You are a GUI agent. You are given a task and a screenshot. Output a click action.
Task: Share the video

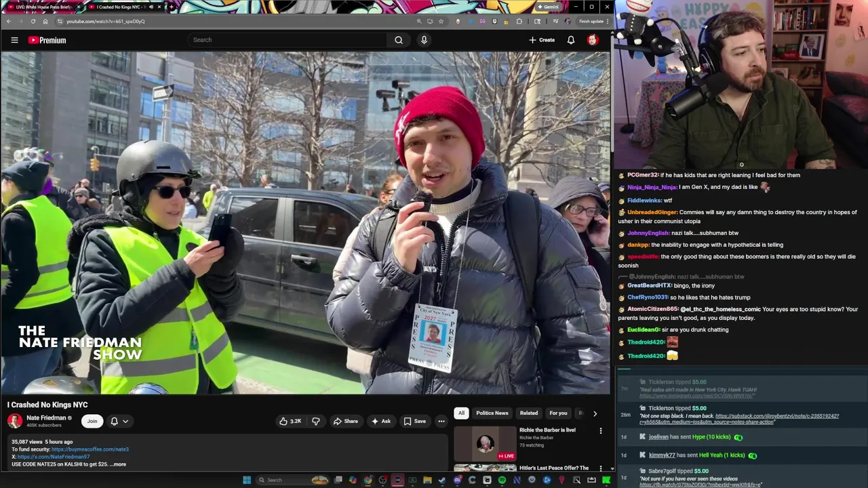click(345, 421)
